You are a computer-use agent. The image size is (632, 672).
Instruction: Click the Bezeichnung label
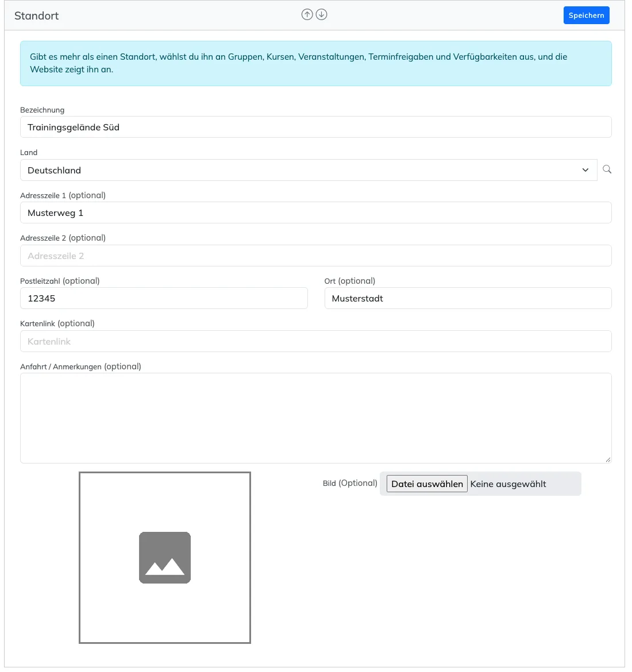pos(42,110)
